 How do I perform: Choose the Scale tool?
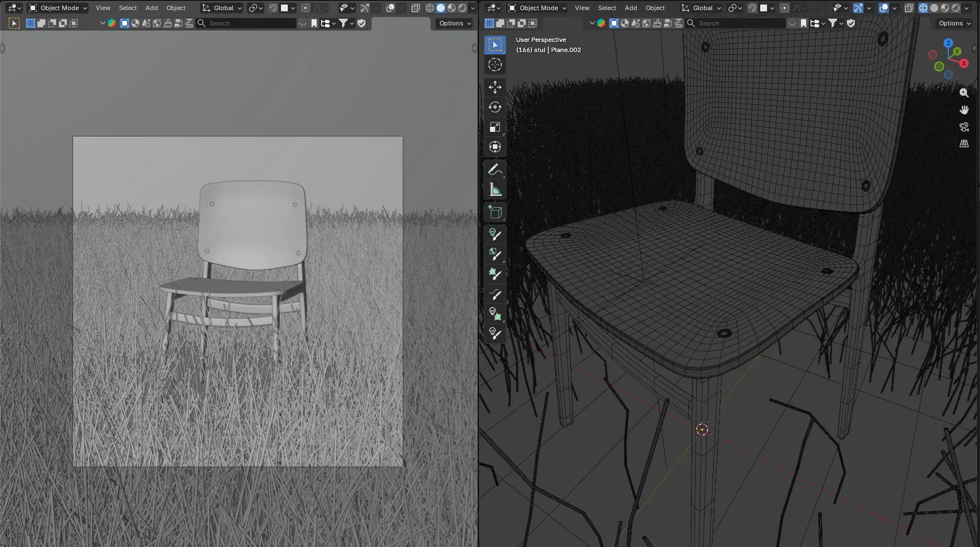pos(495,127)
